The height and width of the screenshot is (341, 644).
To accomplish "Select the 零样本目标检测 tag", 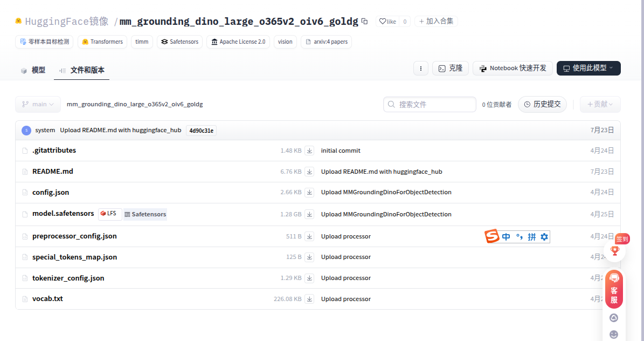I will click(44, 42).
